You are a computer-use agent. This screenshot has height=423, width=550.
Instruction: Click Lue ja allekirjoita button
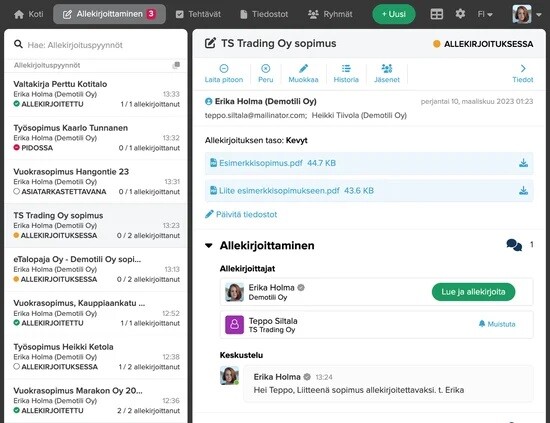click(x=473, y=292)
